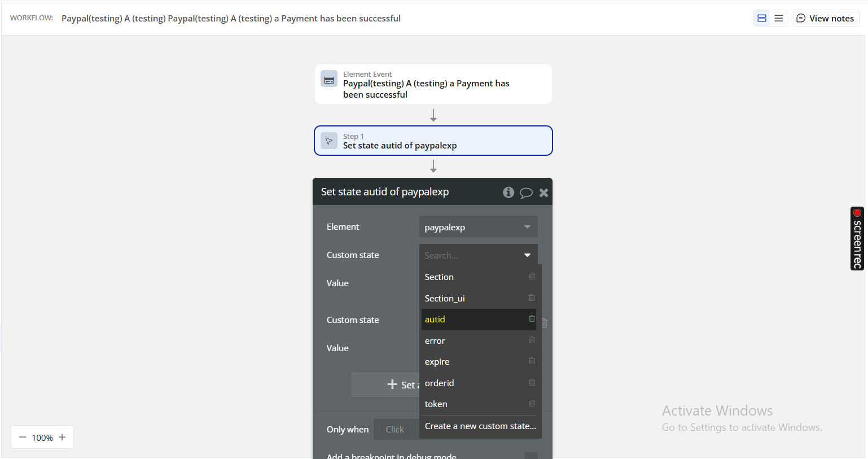Choose orderid in the state dropdown
868x459 pixels.
pos(439,383)
